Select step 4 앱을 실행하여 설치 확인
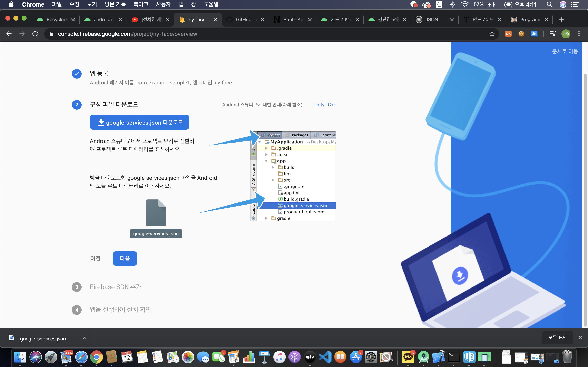This screenshot has height=367, width=588. coord(120,310)
